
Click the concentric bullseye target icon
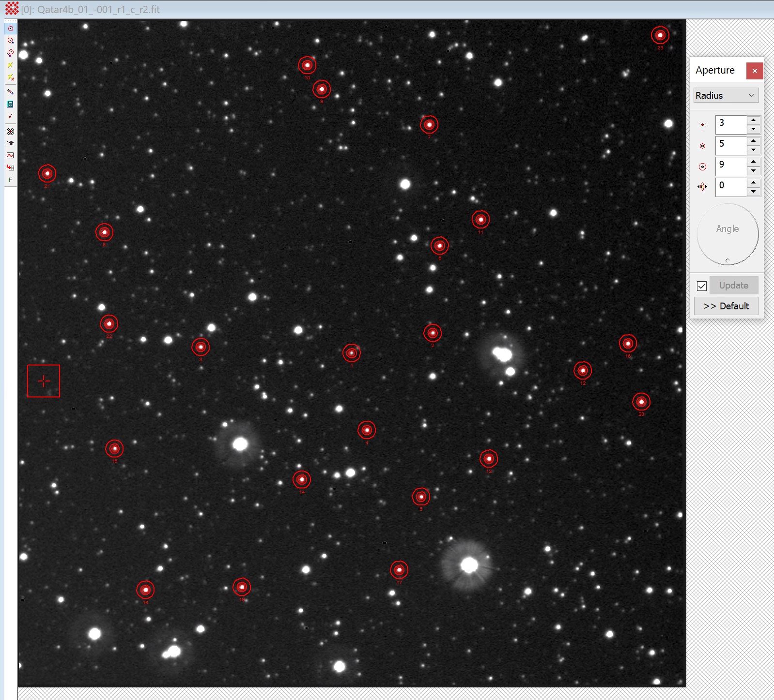click(x=10, y=131)
